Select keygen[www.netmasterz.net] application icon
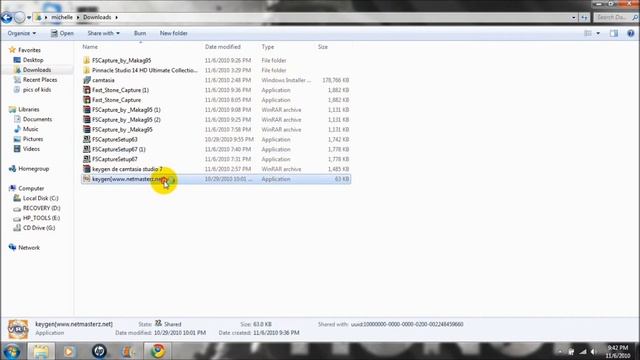 point(87,179)
